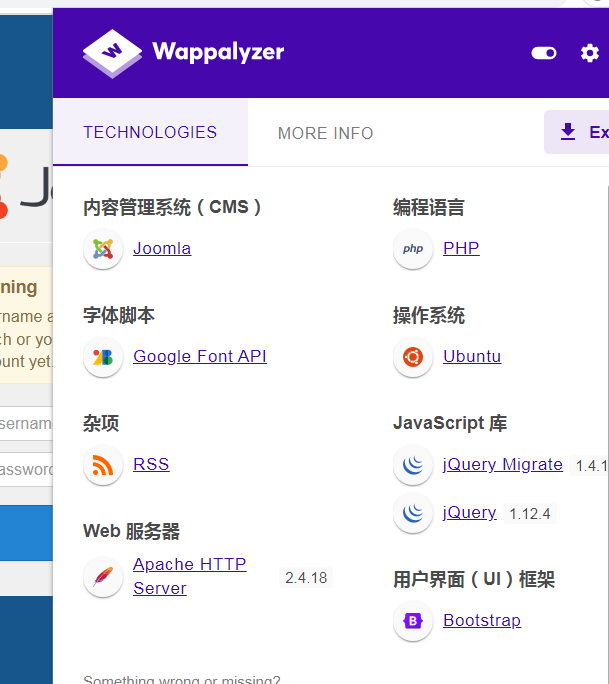The image size is (609, 684).
Task: Open Wappalyzer settings gear
Action: click(589, 53)
